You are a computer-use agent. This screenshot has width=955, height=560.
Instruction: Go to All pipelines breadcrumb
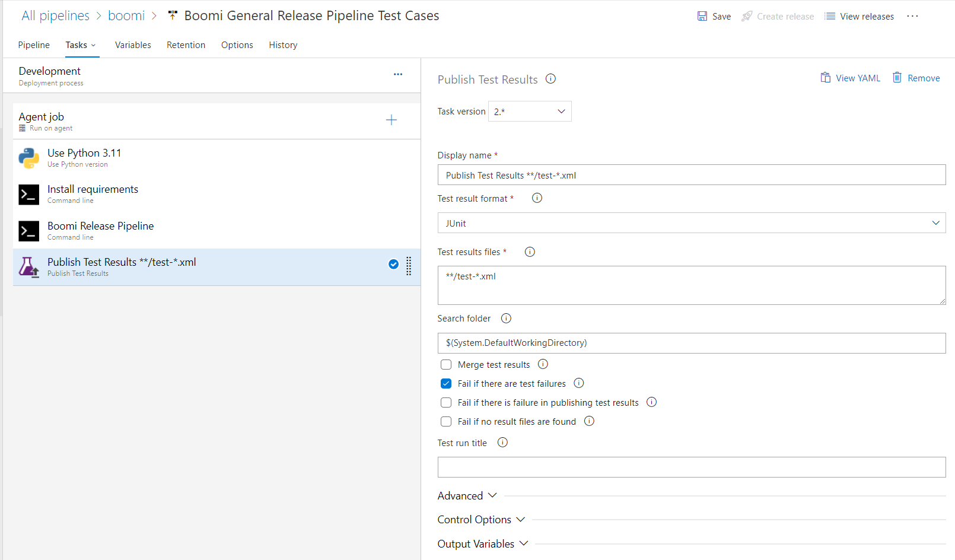(55, 15)
